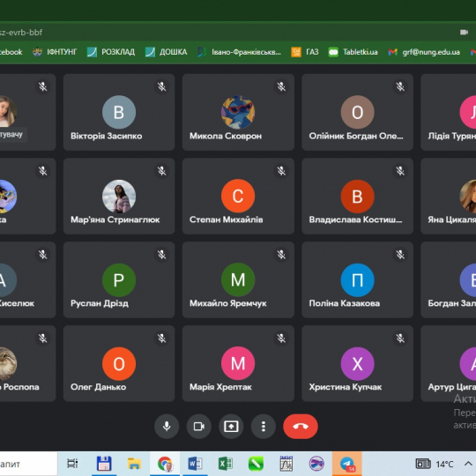Toggle the camera button in call controls
Screen dimensions: 476x476
[x=199, y=427]
